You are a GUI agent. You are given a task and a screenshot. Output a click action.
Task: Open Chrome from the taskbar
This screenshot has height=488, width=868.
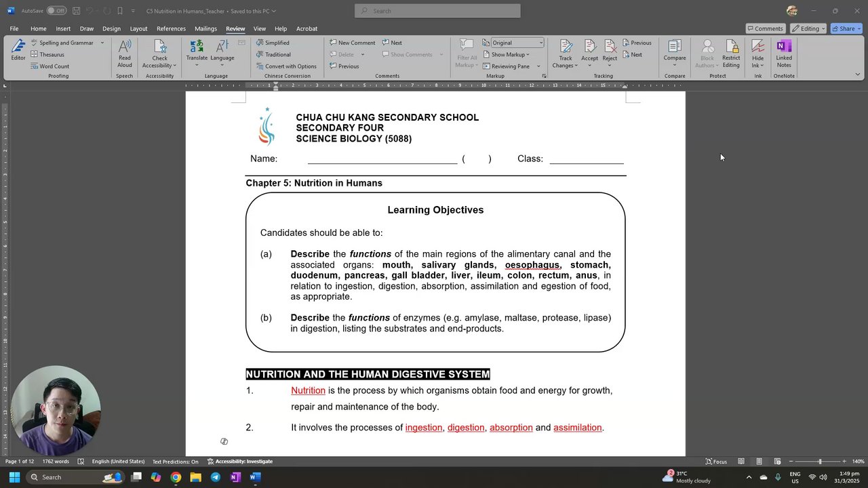pos(176,477)
